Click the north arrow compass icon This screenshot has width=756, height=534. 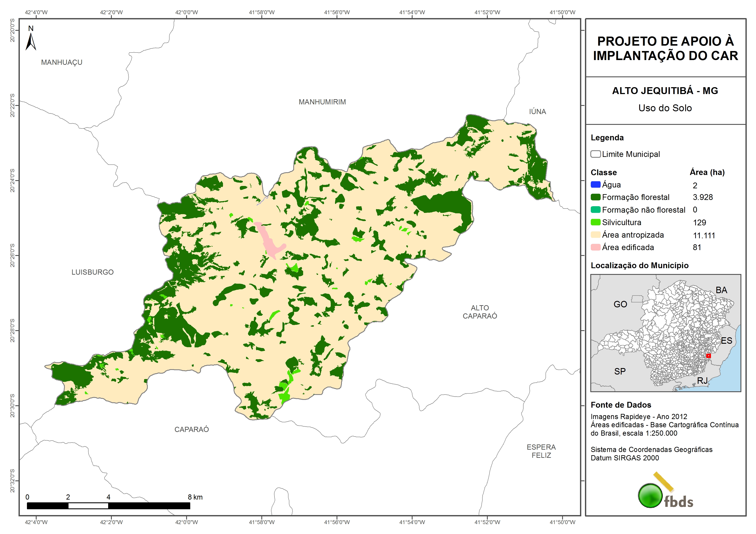tap(31, 42)
